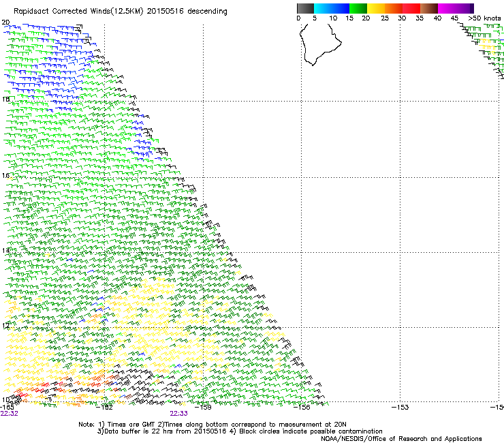This screenshot has height=443, width=504.
Task: Click the latitude label '18'
Action: [5, 99]
